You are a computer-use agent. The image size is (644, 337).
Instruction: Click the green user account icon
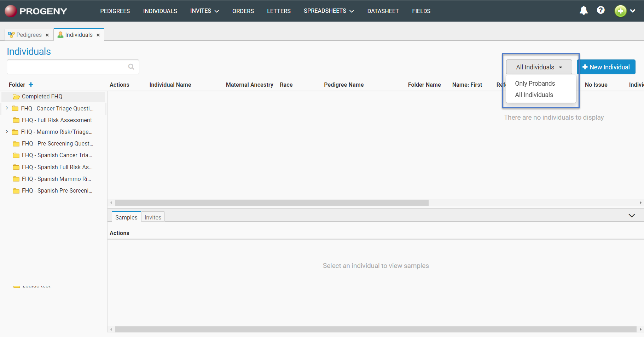(x=620, y=11)
